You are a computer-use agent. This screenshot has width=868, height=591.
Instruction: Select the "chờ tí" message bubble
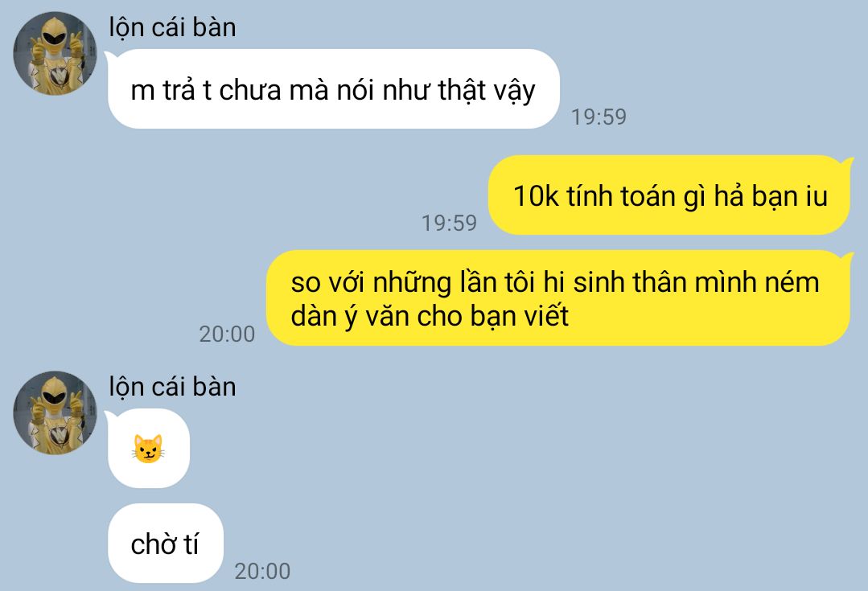pos(166,544)
